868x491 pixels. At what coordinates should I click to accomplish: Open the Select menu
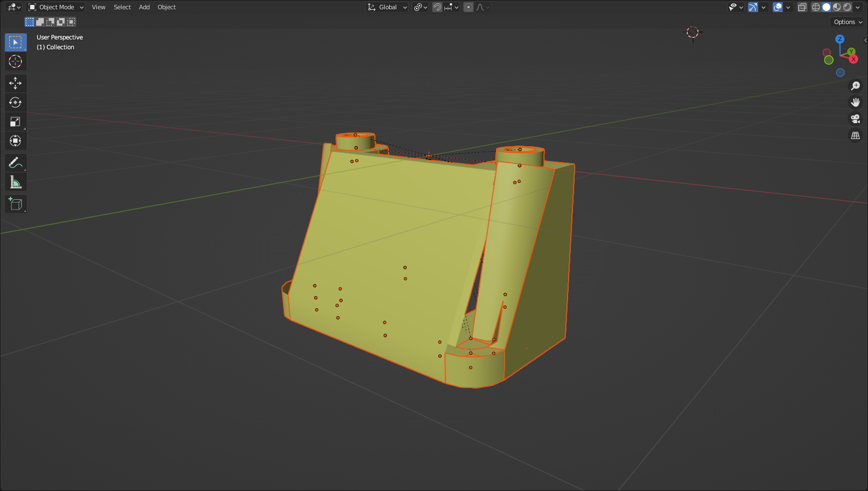(x=122, y=7)
